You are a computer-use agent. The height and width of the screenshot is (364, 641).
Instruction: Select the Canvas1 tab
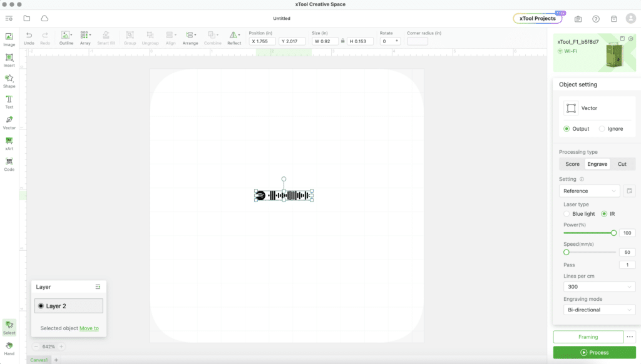39,360
